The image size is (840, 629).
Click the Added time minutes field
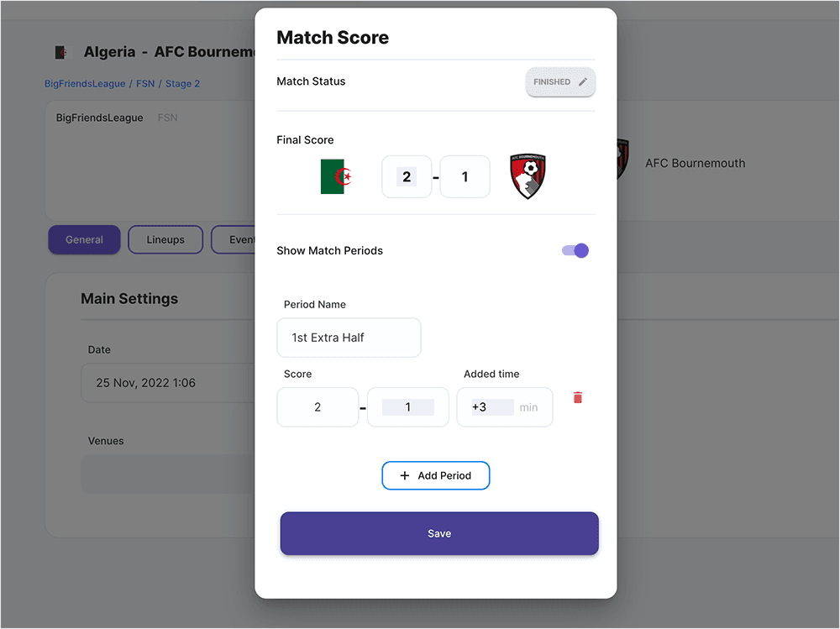pyautogui.click(x=504, y=407)
